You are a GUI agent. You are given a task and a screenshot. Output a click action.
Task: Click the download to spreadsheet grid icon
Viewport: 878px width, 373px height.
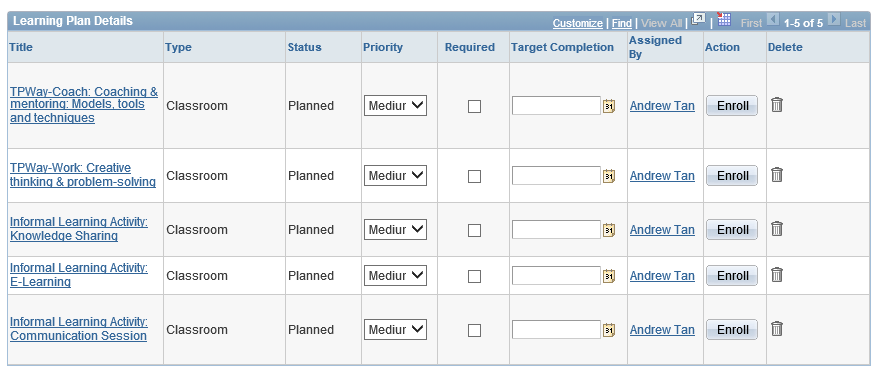(724, 20)
